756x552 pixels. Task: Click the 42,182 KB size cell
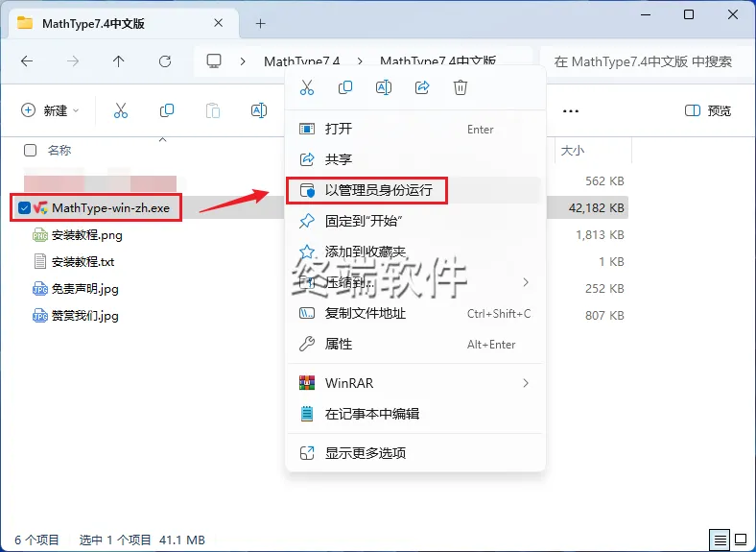coord(597,208)
